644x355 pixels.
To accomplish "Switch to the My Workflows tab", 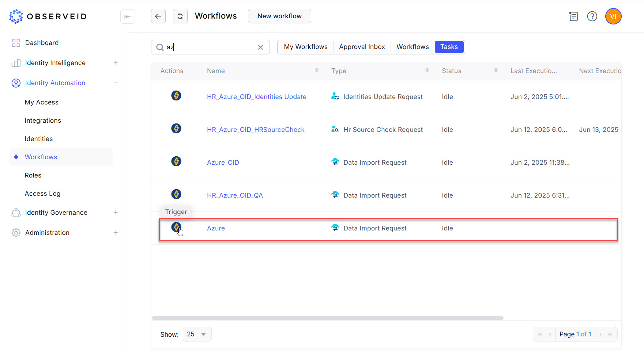I will [305, 47].
